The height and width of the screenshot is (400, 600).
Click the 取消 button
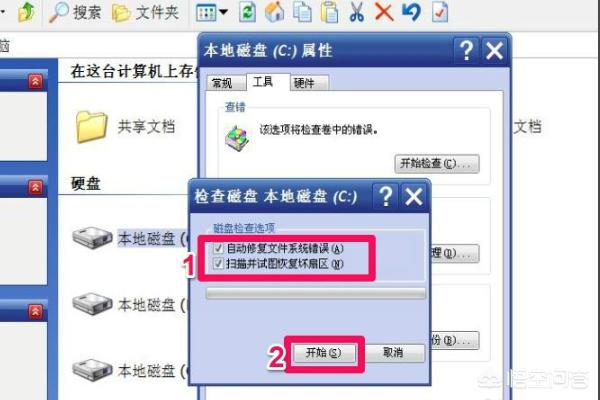(x=394, y=353)
